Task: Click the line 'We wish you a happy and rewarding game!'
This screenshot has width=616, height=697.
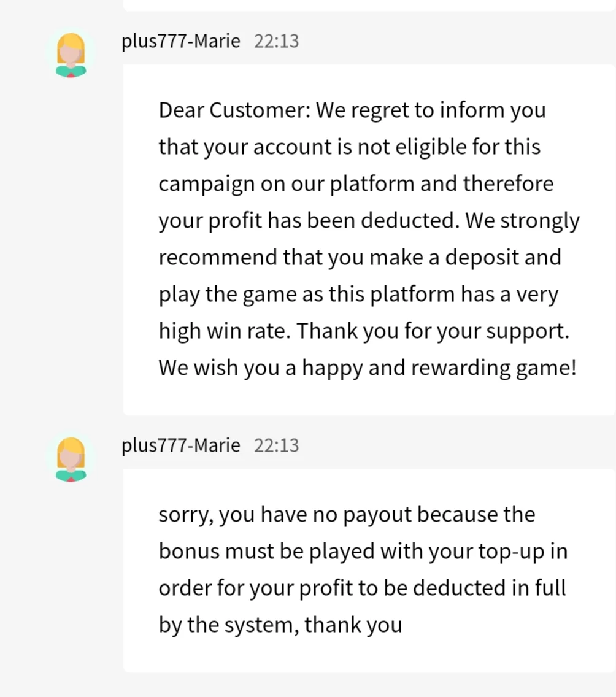Action: coord(368,368)
